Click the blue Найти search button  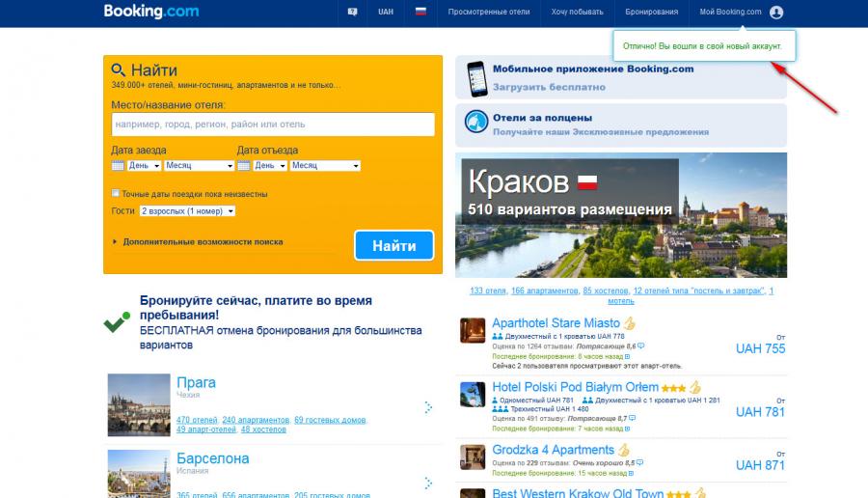pos(394,245)
